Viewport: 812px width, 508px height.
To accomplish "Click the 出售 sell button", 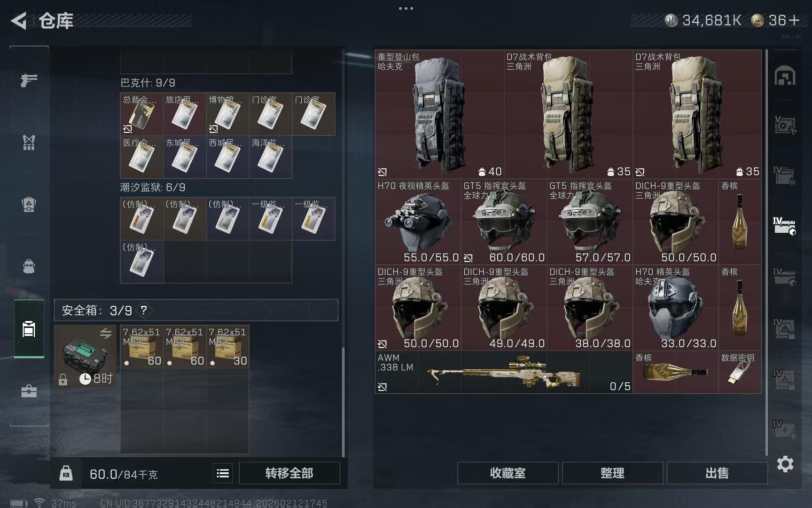I will [717, 473].
